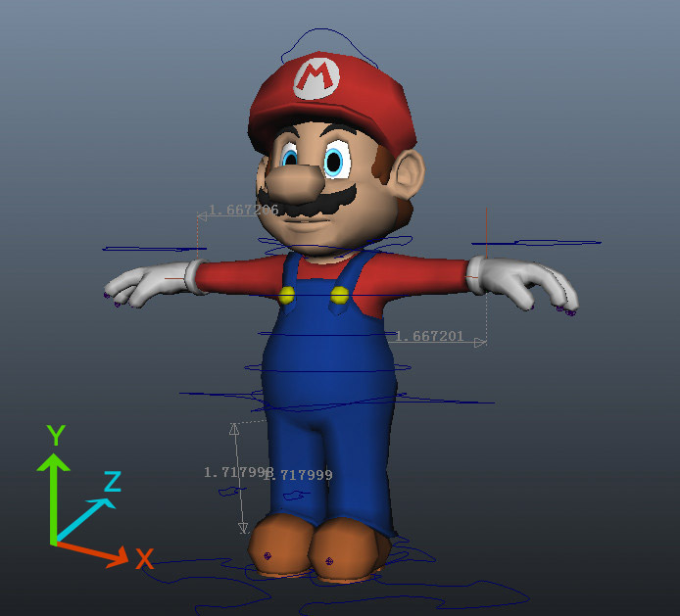680x616 pixels.
Task: Click the cyan Z axis letter
Action: (113, 481)
